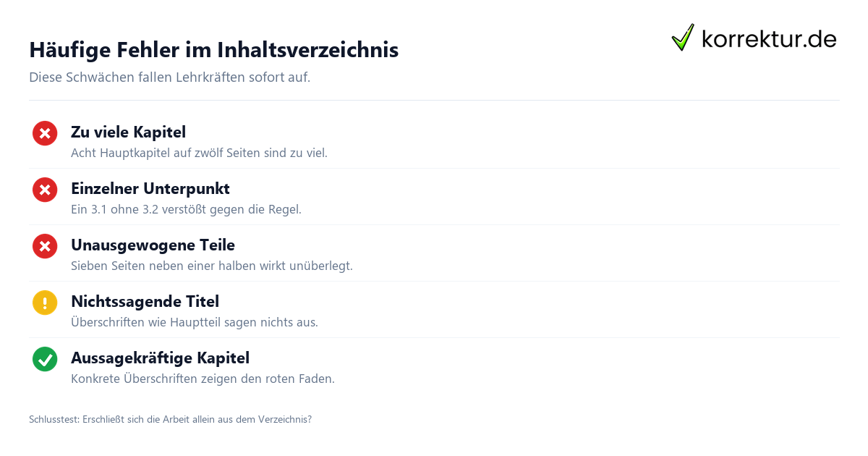The image size is (868, 456).
Task: Select the text Ein 3.1 ohne 3.2
Action: click(x=186, y=209)
